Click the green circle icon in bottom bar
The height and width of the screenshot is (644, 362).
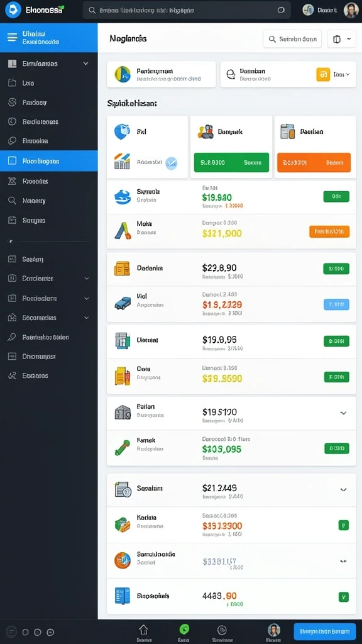(184, 629)
